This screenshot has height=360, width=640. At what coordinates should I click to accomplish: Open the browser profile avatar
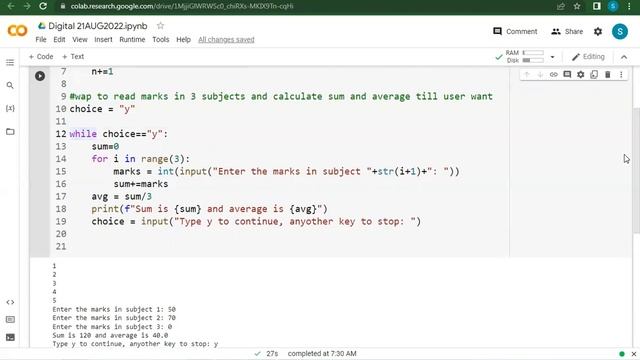click(x=613, y=6)
